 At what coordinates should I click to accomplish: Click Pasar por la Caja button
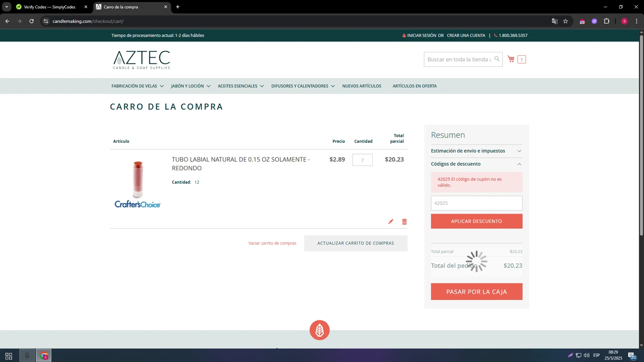pyautogui.click(x=477, y=292)
